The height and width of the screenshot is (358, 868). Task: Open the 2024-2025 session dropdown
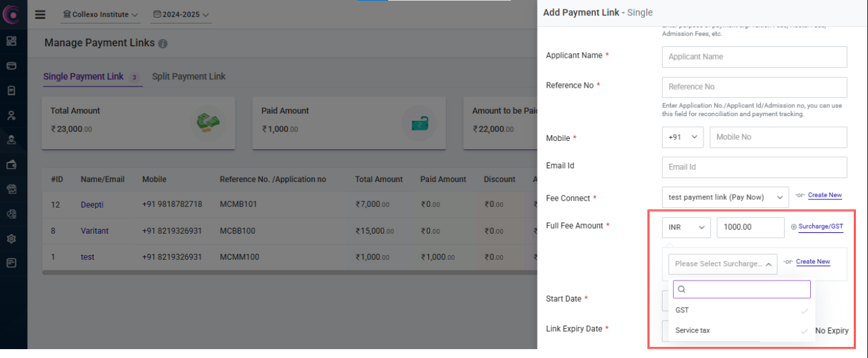point(181,15)
